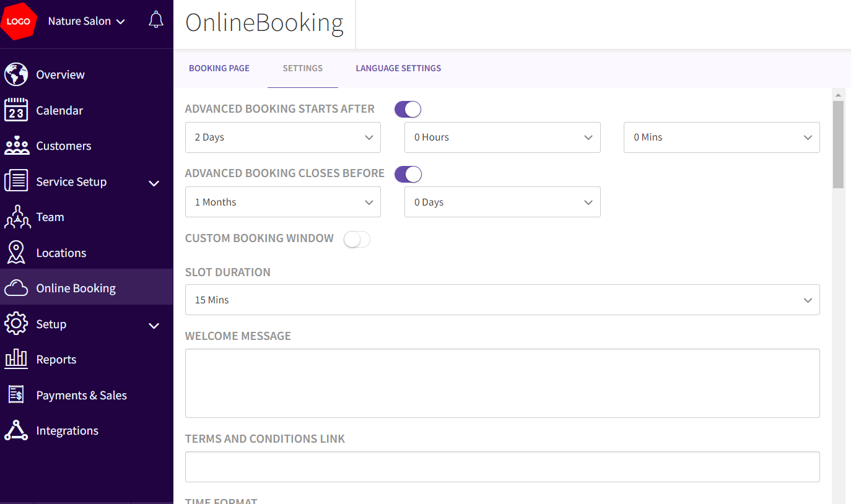
Task: Switch to the Booking Page tab
Action: pyautogui.click(x=219, y=68)
